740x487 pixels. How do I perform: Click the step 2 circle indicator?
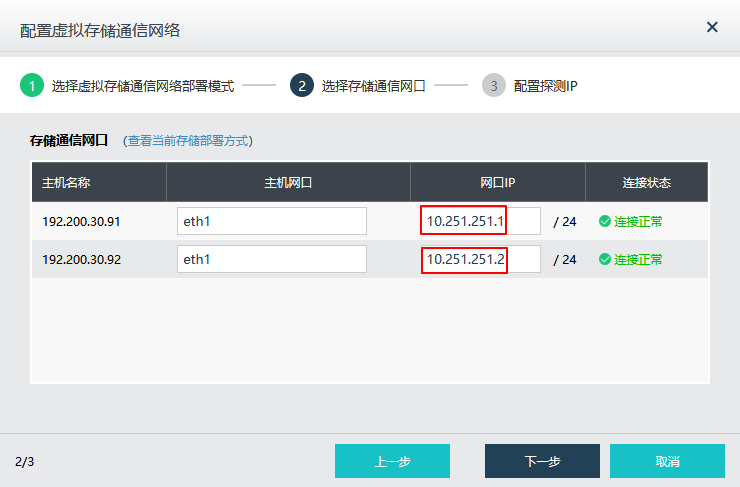pos(302,86)
